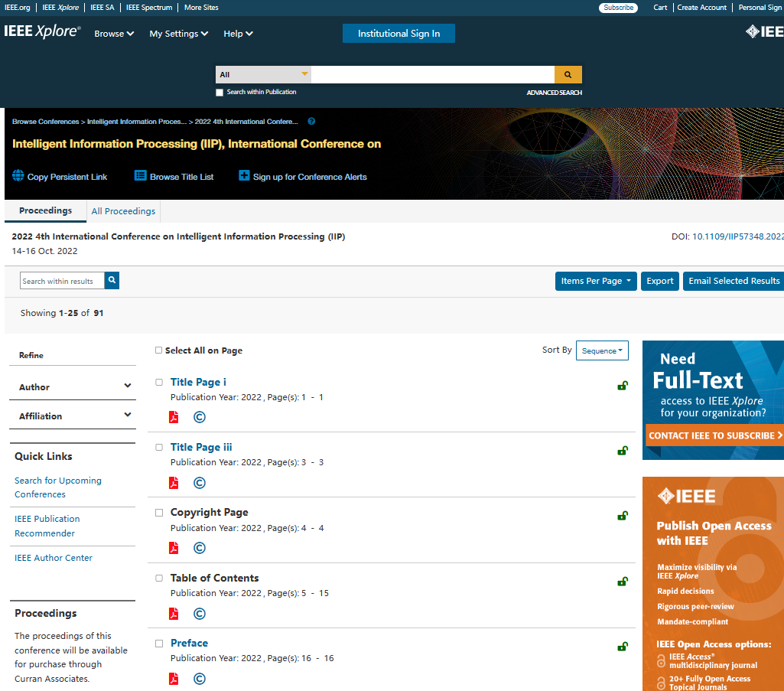Open the Preface title link
Image resolution: width=784 pixels, height=691 pixels.
189,643
